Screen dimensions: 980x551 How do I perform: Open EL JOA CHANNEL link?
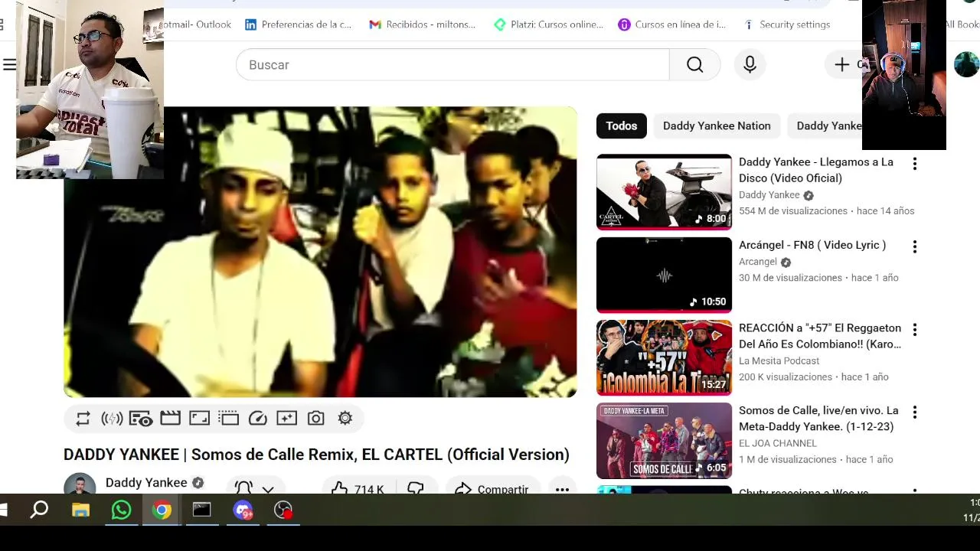click(778, 443)
